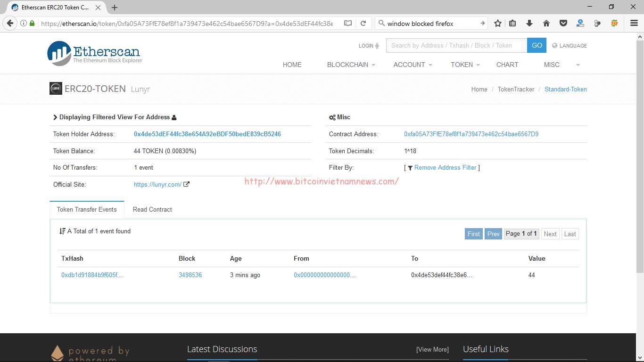
Task: Open the blue 'a' extension icon
Action: coord(580,23)
